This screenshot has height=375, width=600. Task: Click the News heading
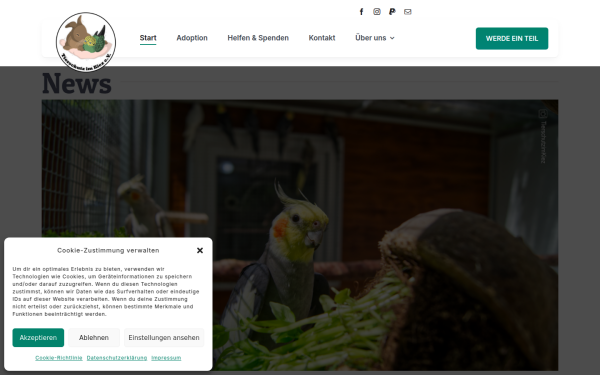click(77, 83)
